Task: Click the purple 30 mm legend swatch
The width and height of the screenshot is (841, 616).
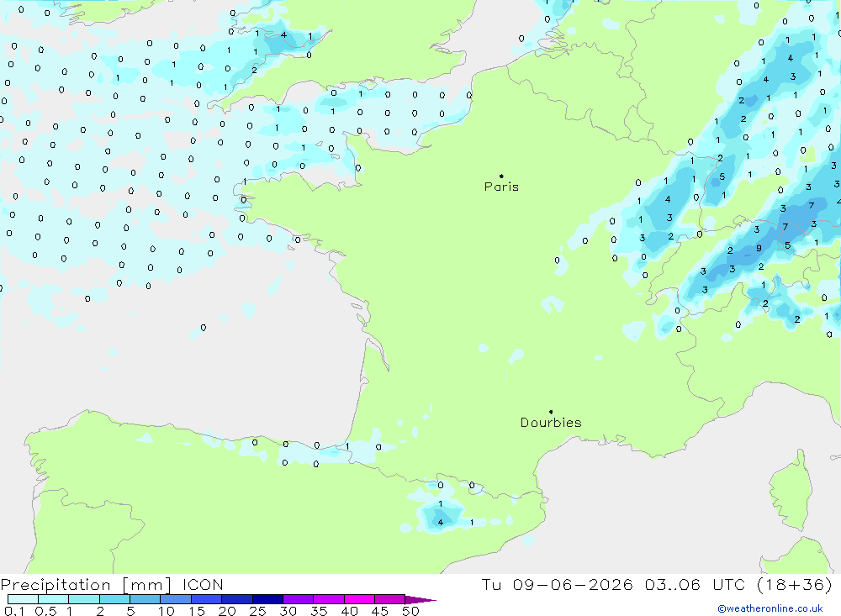Action: pyautogui.click(x=299, y=599)
